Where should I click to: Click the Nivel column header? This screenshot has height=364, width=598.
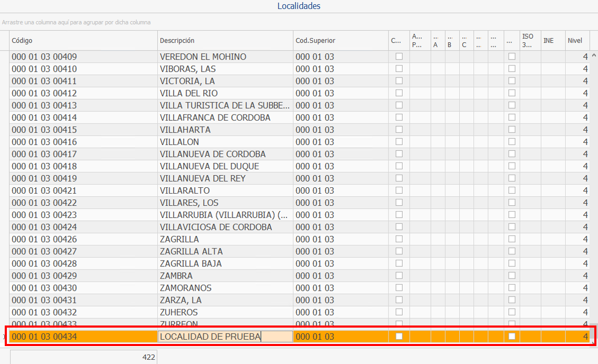(x=576, y=41)
